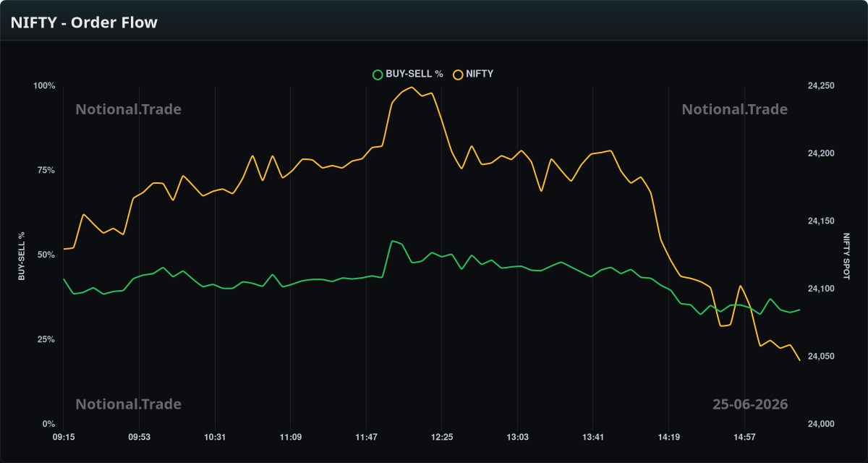Click the 09:53 time axis label

139,437
